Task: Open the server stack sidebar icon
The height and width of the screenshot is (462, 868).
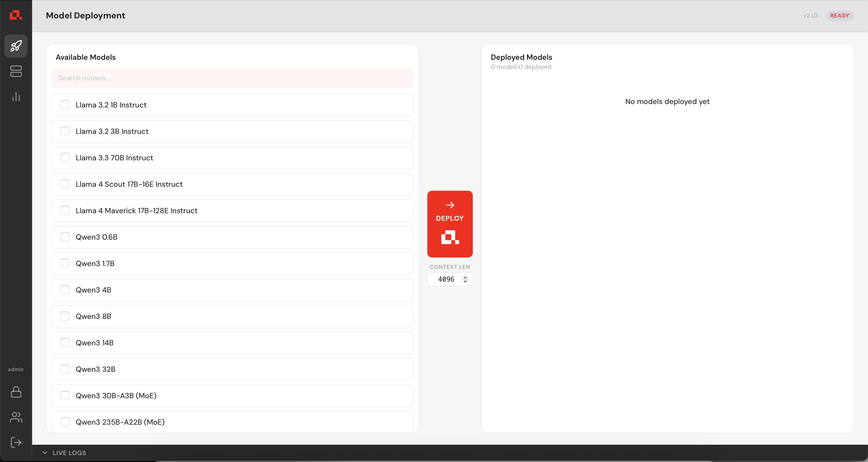Action: pos(16,71)
